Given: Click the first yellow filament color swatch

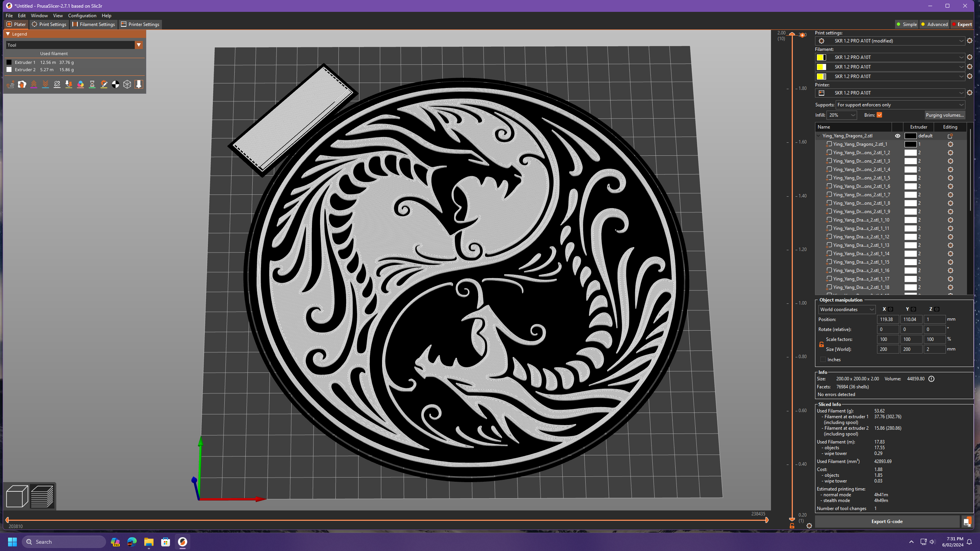Looking at the screenshot, I should pos(821,57).
